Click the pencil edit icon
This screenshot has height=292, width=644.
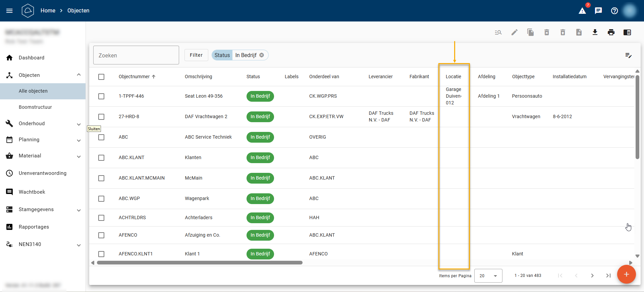514,32
